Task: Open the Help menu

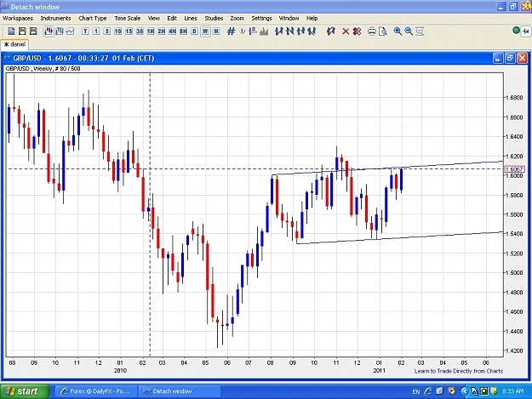Action: 312,19
